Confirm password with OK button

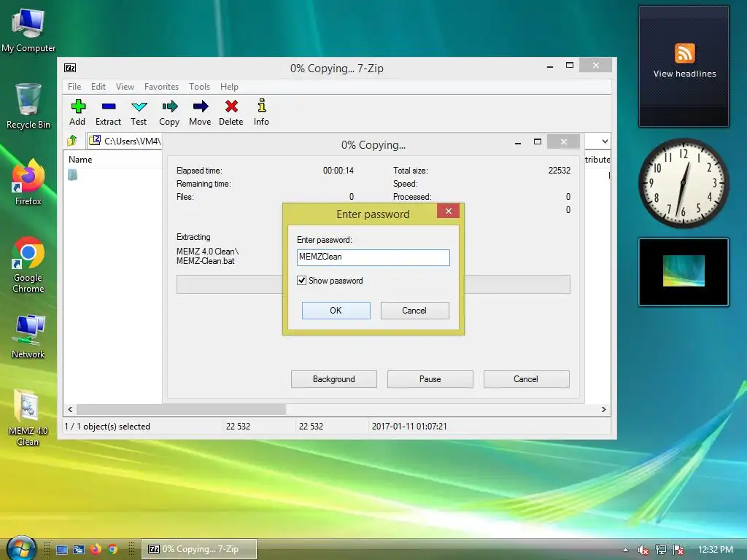pos(336,311)
